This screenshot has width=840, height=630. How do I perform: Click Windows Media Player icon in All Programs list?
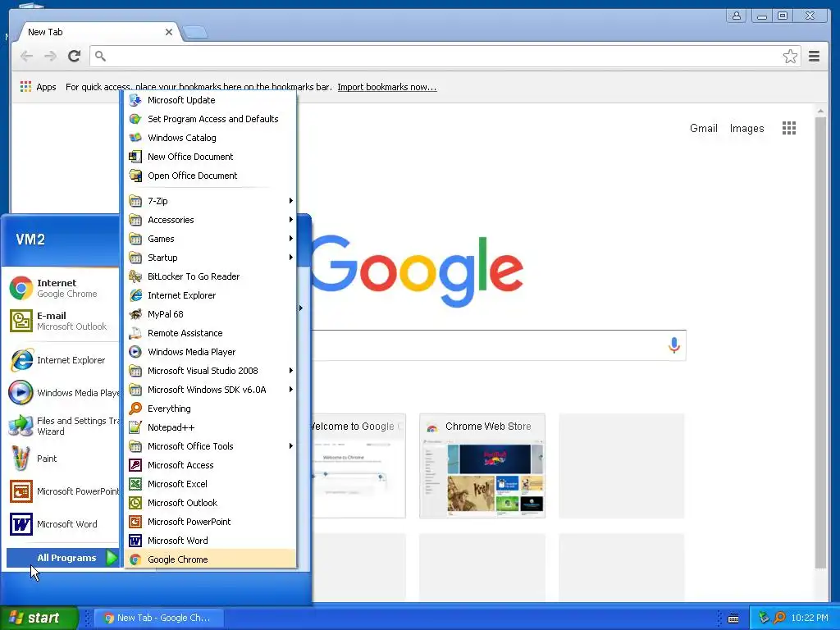coord(135,352)
